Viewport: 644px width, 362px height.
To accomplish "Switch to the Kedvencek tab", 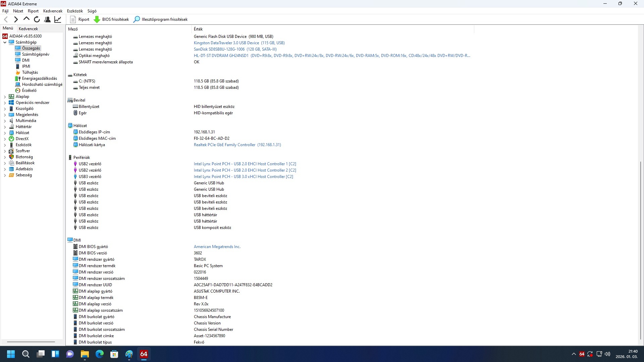I will pyautogui.click(x=28, y=29).
